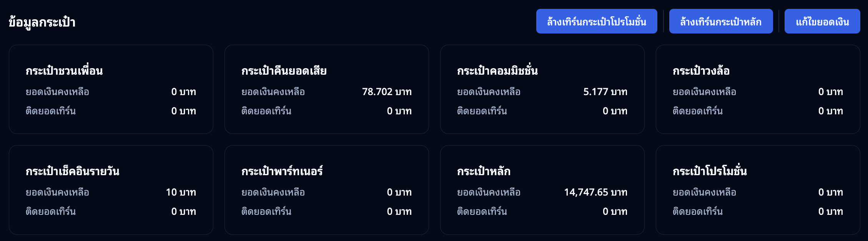The width and height of the screenshot is (868, 241).
Task: Select the กระเป๋าชวนเพื่อน wallet card
Action: 111,89
